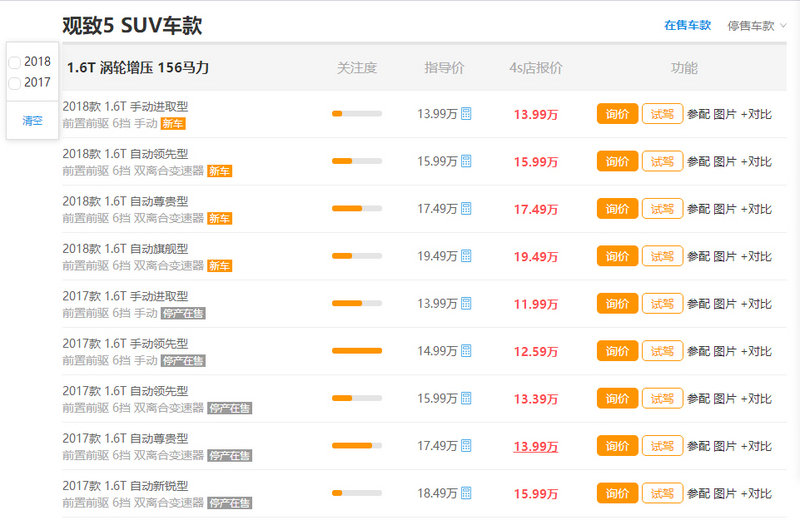The height and width of the screenshot is (525, 800).
Task: Open the 2017款 1.6T 自动领先型 model link
Action: (x=125, y=391)
